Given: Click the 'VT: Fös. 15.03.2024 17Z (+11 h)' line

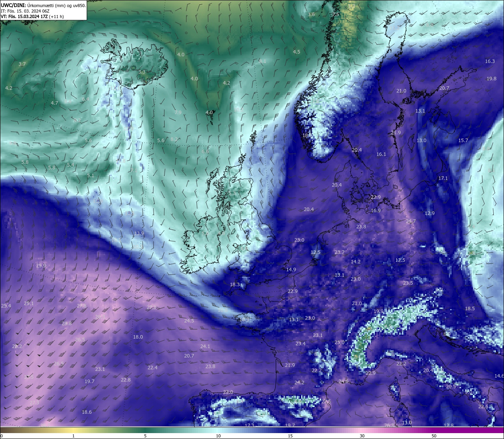Looking at the screenshot, I should pos(32,17).
